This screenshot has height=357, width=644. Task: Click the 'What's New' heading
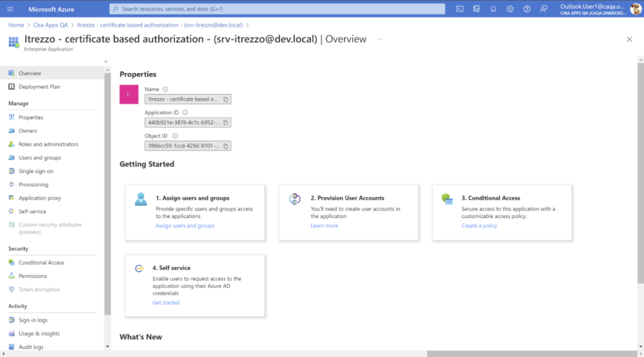tap(141, 337)
